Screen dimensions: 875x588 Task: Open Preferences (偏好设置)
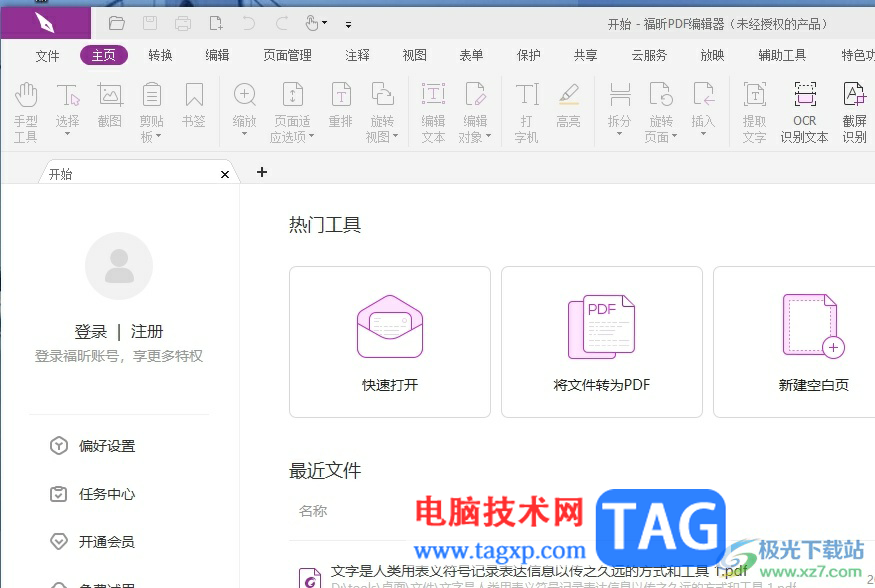point(93,446)
